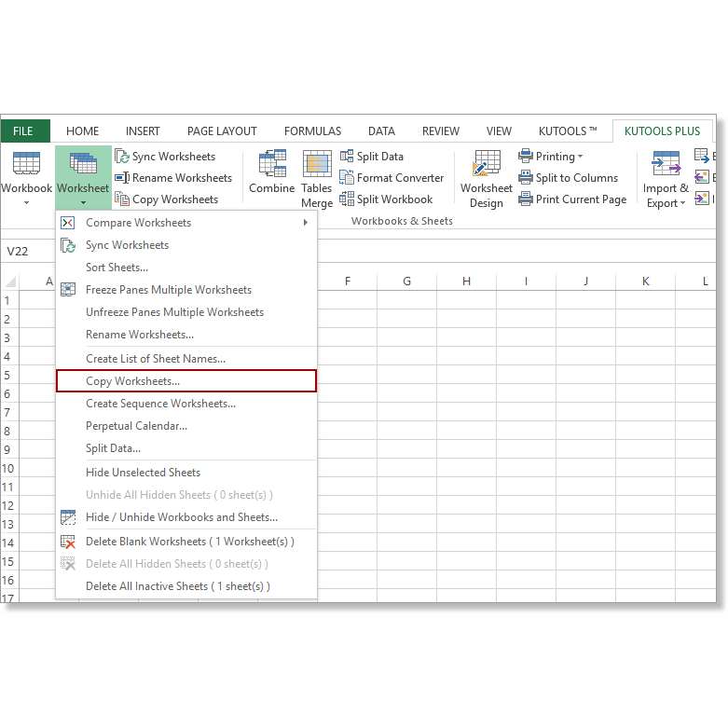Open Format Converter tool
Screen dimensions: 728x728
[x=391, y=178]
